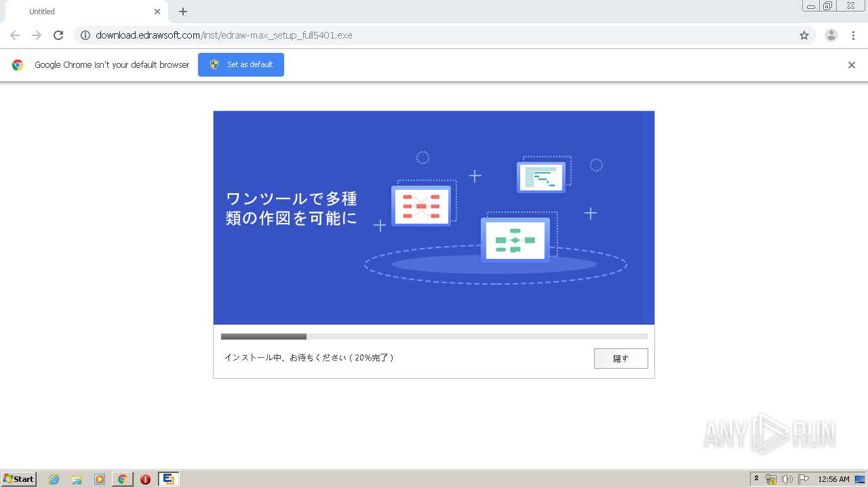Show hidden system tray icons
Viewport: 868px width, 488px height.
pyautogui.click(x=757, y=479)
